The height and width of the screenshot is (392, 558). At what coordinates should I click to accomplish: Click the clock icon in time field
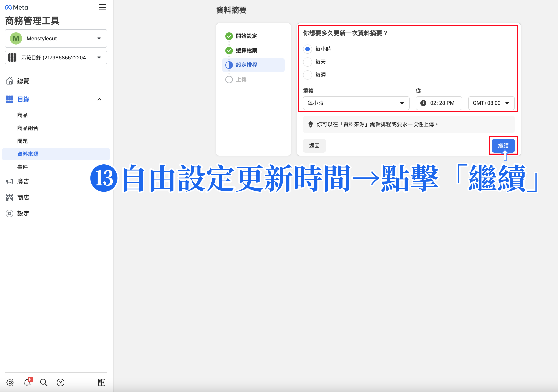click(x=423, y=103)
